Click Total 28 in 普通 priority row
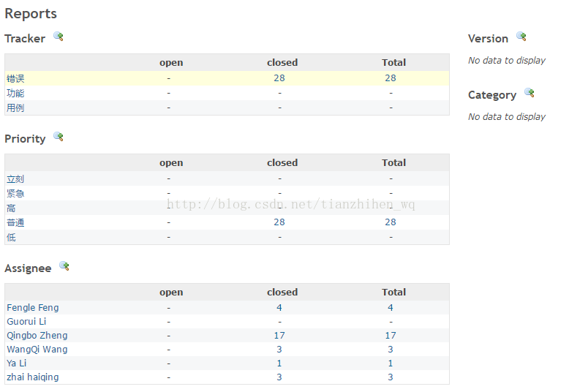Image resolution: width=569 pixels, height=392 pixels. pyautogui.click(x=391, y=222)
